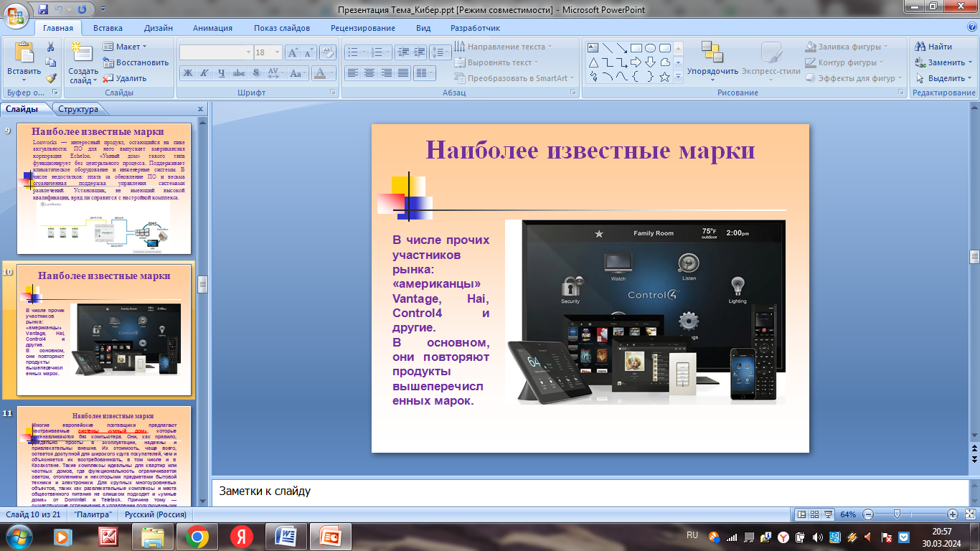Align text right in paragraph group

click(x=386, y=73)
